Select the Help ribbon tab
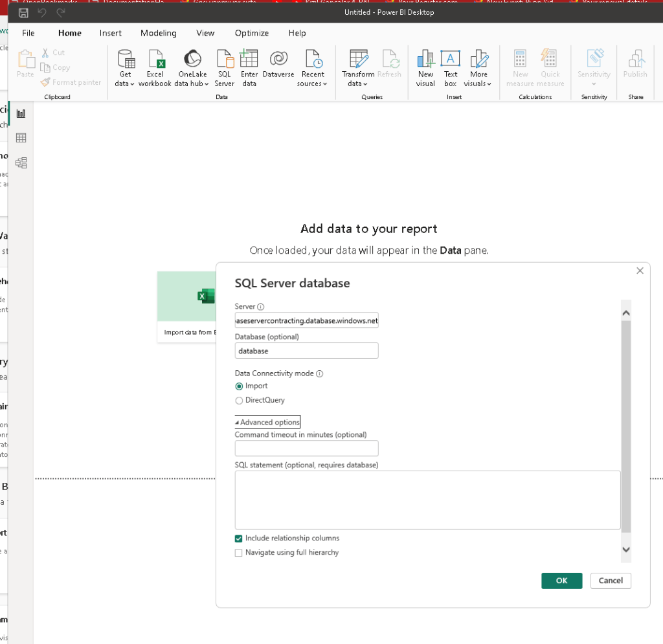Screen dimensions: 663x644 [x=297, y=33]
